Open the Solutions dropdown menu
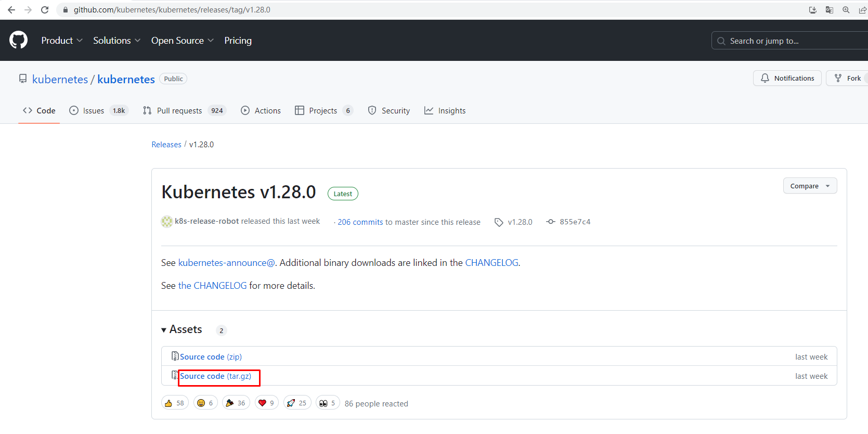 pyautogui.click(x=116, y=41)
